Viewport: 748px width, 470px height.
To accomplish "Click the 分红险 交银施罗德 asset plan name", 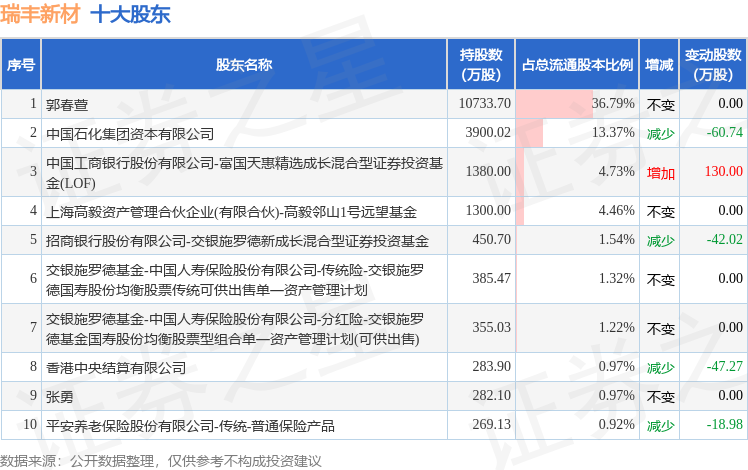I will pyautogui.click(x=235, y=329).
